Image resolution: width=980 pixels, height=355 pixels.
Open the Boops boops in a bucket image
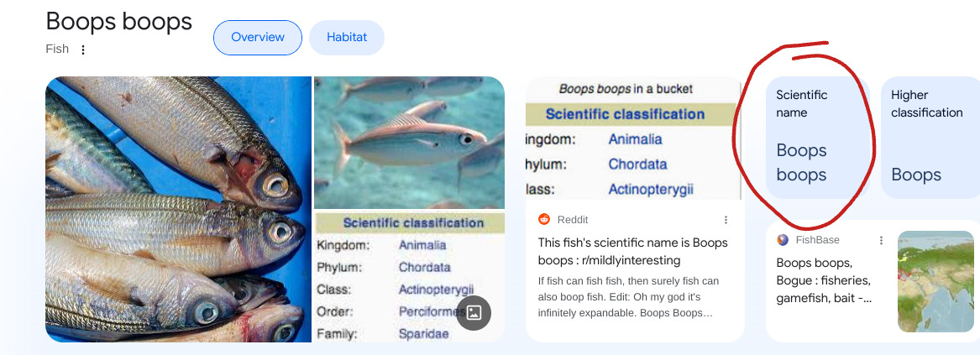634,138
